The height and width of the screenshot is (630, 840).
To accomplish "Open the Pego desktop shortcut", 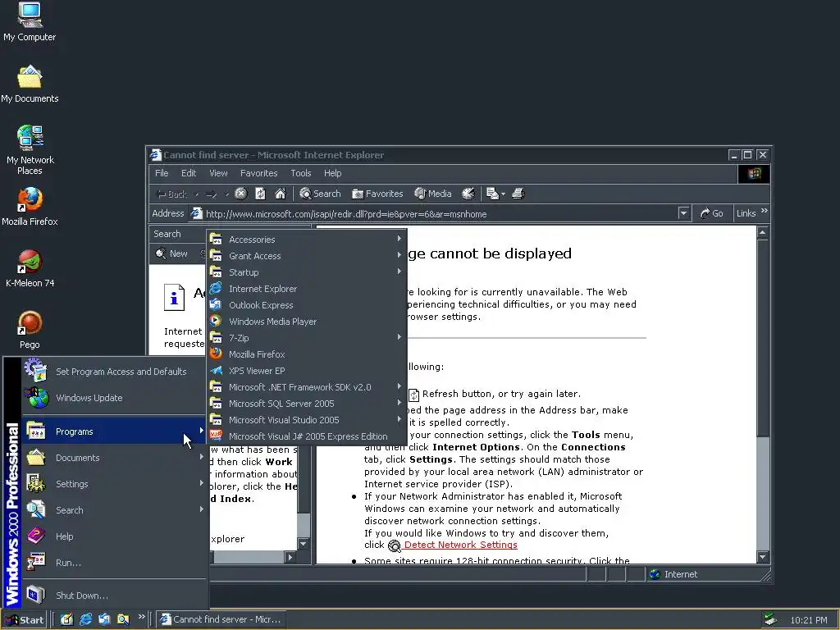I will [x=30, y=330].
